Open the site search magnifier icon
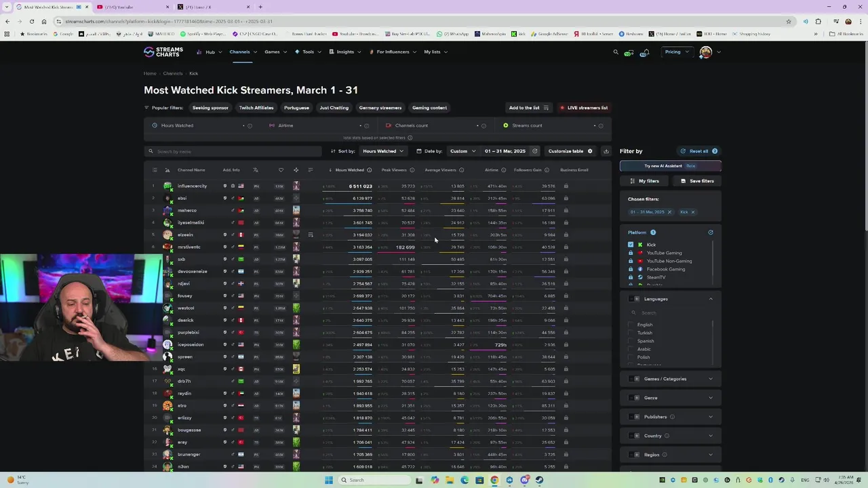This screenshot has width=868, height=488. (616, 52)
